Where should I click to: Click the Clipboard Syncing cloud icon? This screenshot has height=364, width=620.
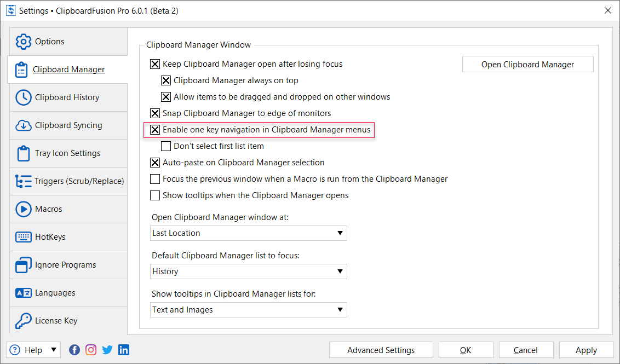23,125
